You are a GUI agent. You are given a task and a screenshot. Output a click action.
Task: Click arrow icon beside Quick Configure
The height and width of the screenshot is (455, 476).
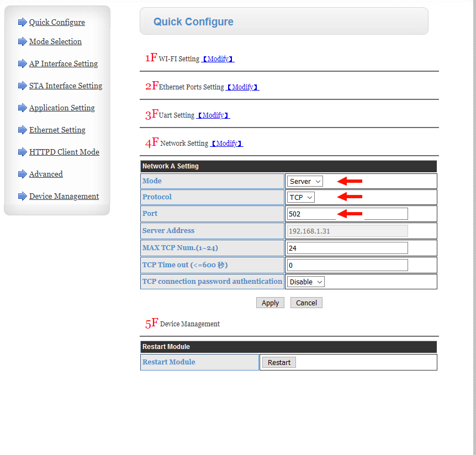click(23, 22)
